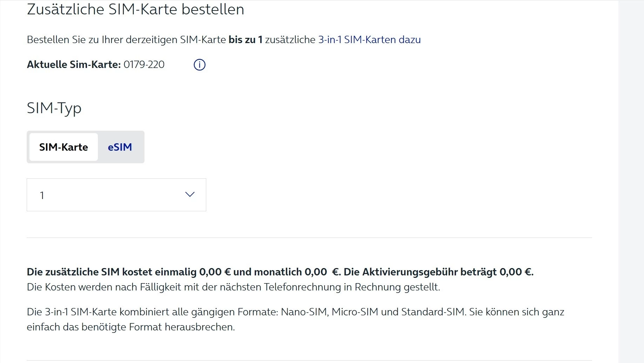Click the value 1 inside the combo box
This screenshot has width=644, height=363.
[42, 195]
